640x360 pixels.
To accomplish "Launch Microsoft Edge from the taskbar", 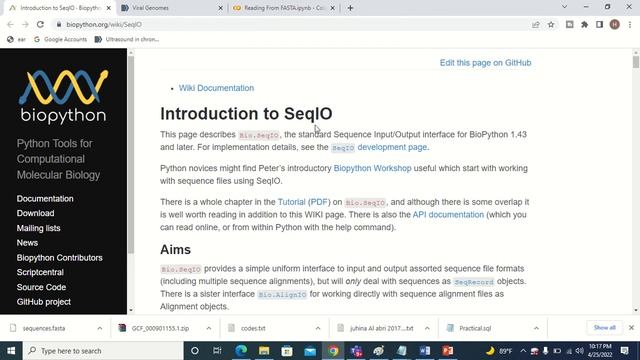I will (241, 351).
